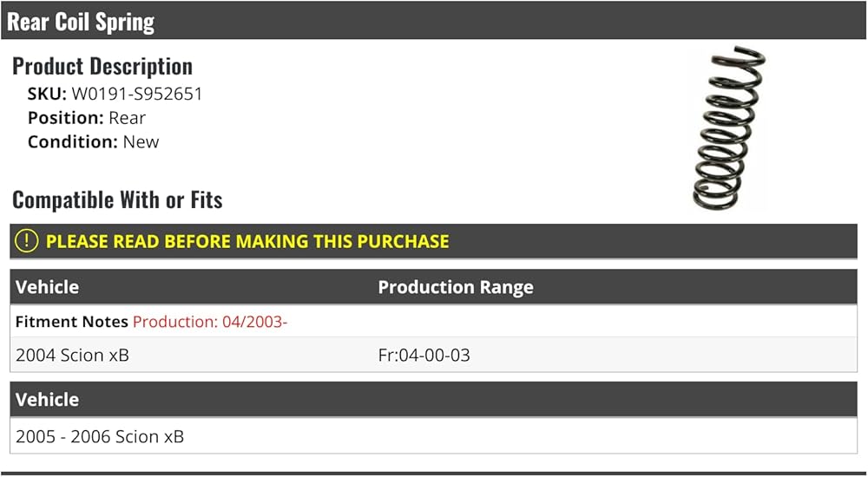Click the Condition: New line
The width and height of the screenshot is (868, 477).
click(94, 141)
